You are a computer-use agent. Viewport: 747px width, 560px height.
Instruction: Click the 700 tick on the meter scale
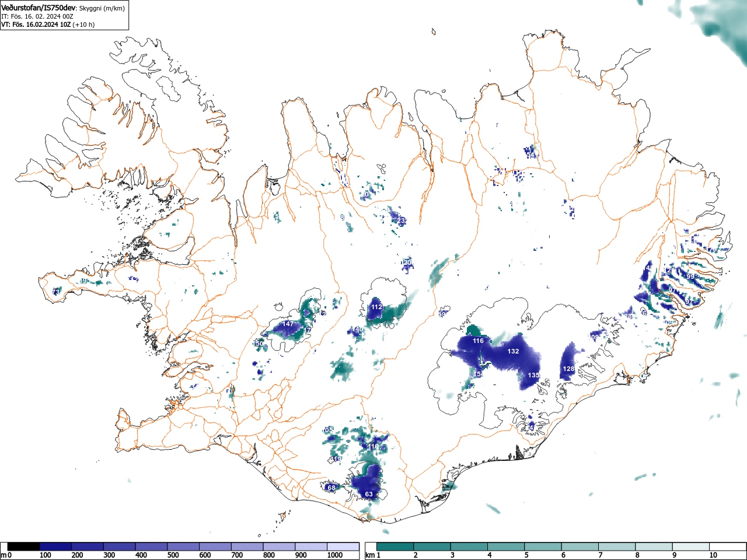[x=237, y=555]
